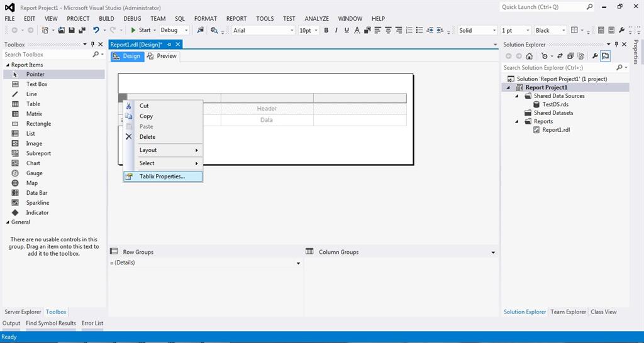Click the font foreground color icon
Image resolution: width=644 pixels, height=343 pixels.
pos(357,30)
